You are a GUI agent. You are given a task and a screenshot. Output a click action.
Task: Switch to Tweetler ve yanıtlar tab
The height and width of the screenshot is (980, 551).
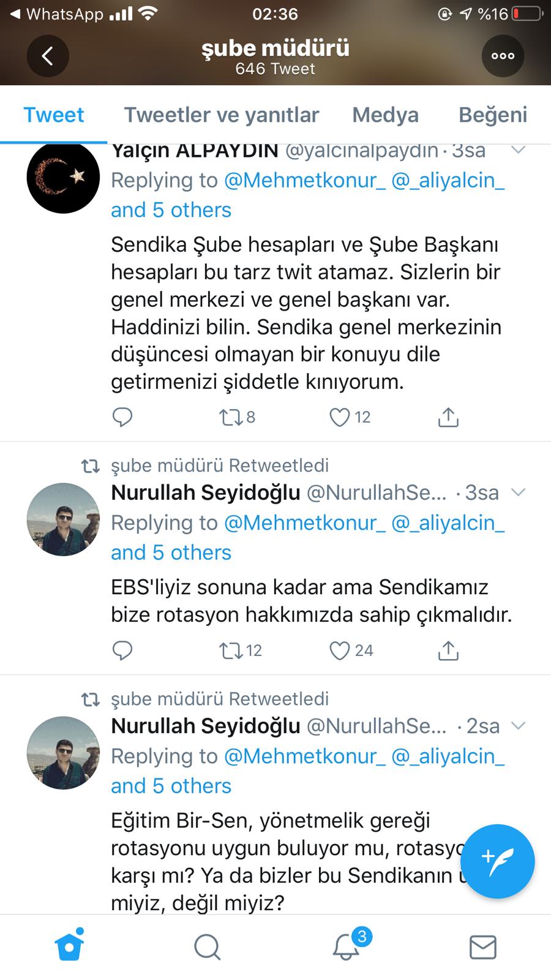[222, 115]
